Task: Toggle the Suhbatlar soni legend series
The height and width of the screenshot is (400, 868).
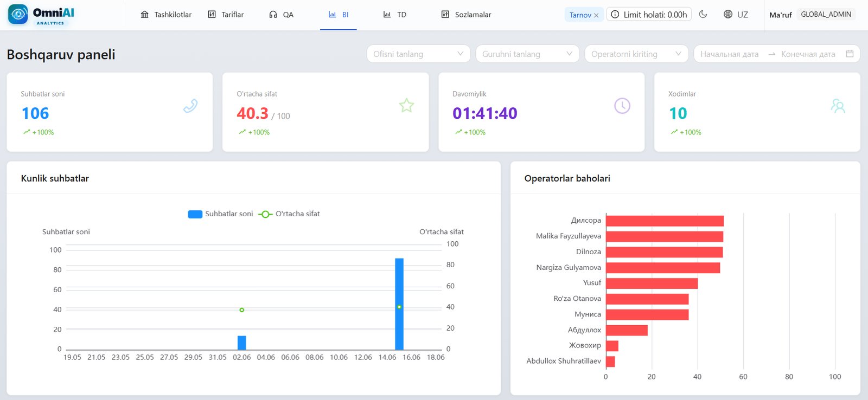Action: (x=220, y=214)
